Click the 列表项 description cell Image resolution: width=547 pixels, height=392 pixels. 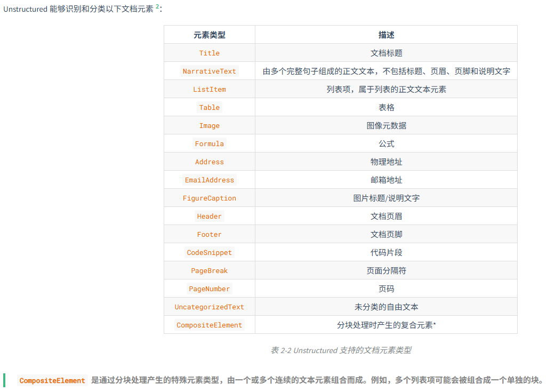click(x=386, y=90)
